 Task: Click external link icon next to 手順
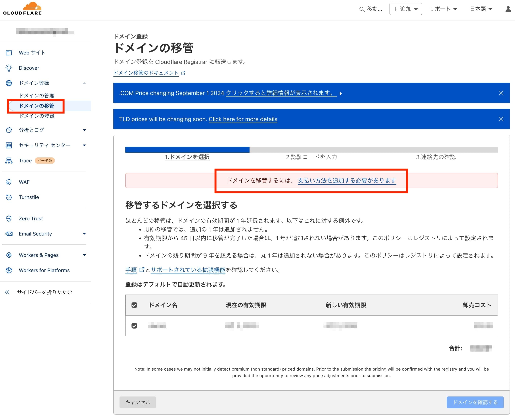coord(142,270)
